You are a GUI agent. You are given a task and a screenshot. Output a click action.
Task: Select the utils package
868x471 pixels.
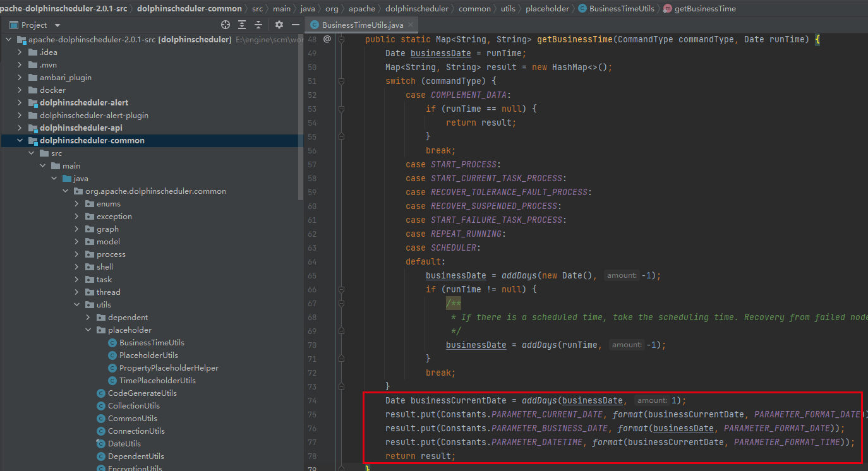pyautogui.click(x=104, y=304)
